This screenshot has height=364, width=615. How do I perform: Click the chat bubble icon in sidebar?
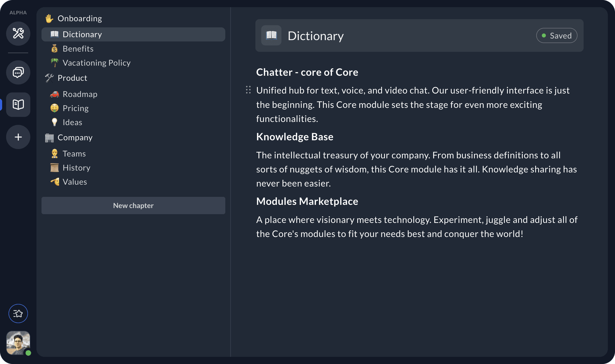point(18,72)
